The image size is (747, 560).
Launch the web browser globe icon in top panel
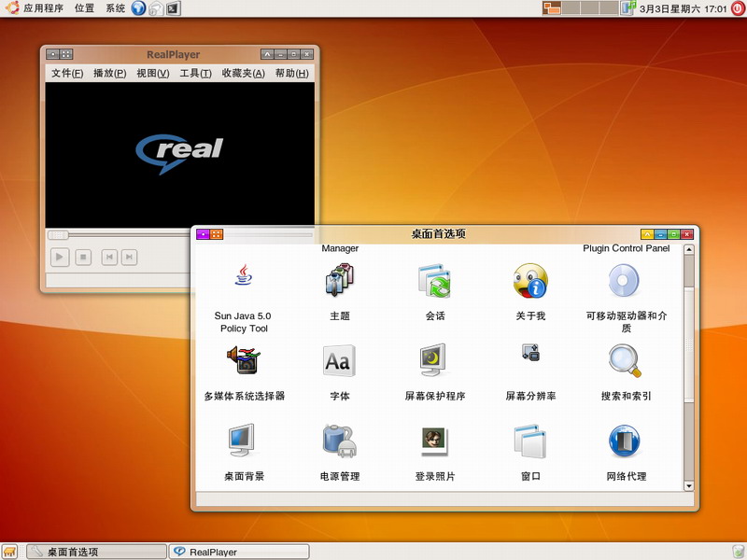click(138, 8)
